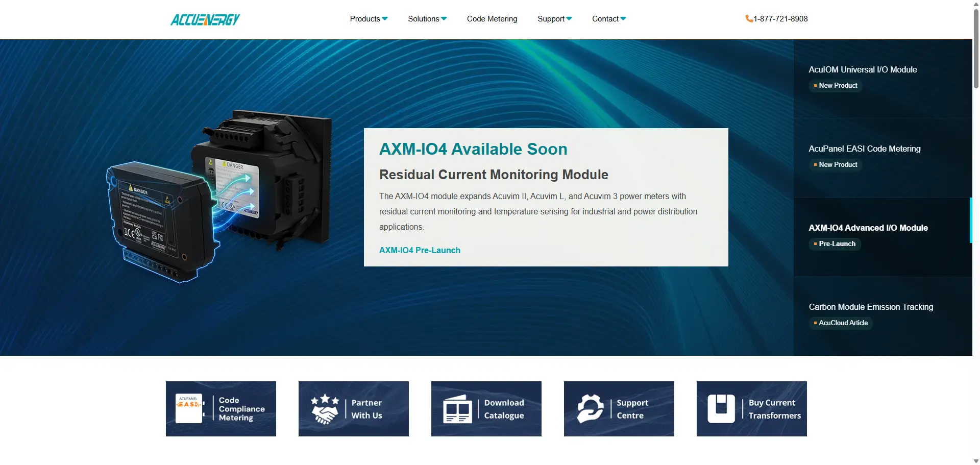The width and height of the screenshot is (980, 465).
Task: Expand the Support dropdown arrow
Action: tap(569, 19)
